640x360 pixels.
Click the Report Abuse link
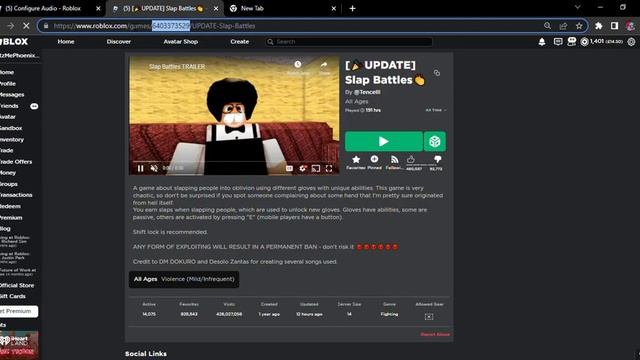click(x=435, y=334)
